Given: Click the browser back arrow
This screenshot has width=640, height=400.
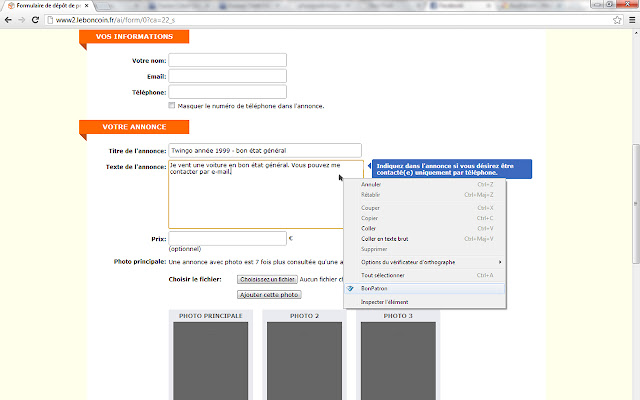Looking at the screenshot, I should tap(8, 20).
